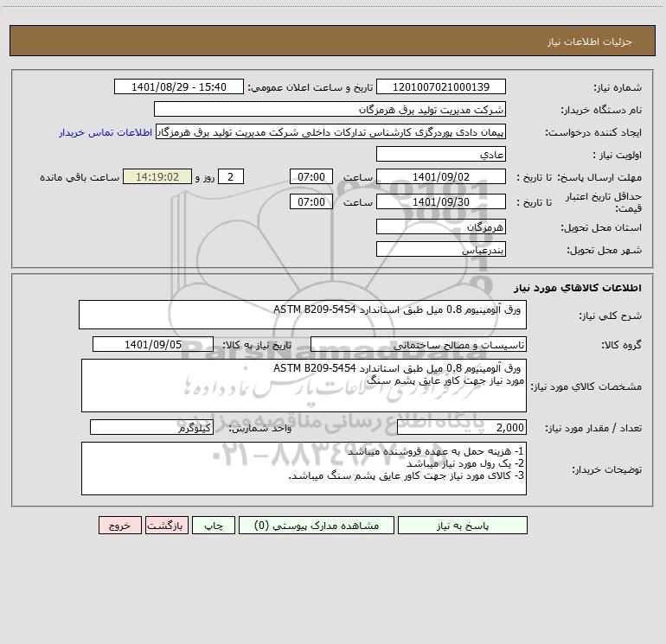Click the label شهر محل تحویل
The width and height of the screenshot is (666, 644).
point(605,250)
